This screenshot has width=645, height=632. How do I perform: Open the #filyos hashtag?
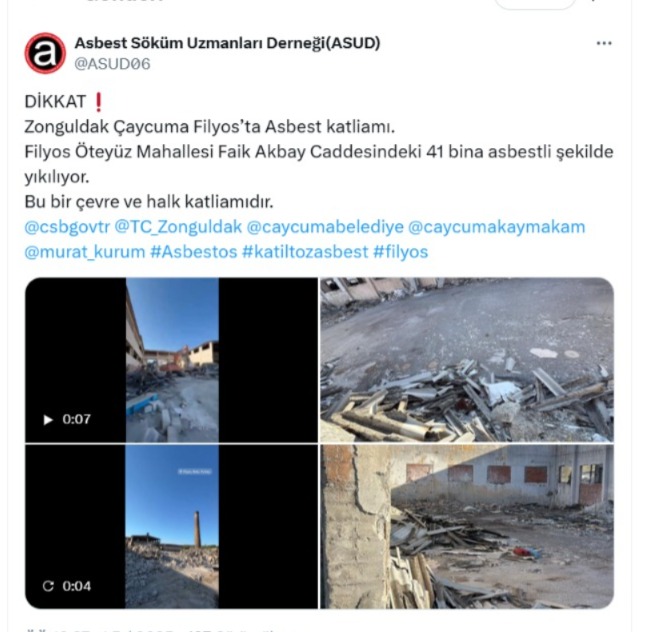tap(401, 252)
